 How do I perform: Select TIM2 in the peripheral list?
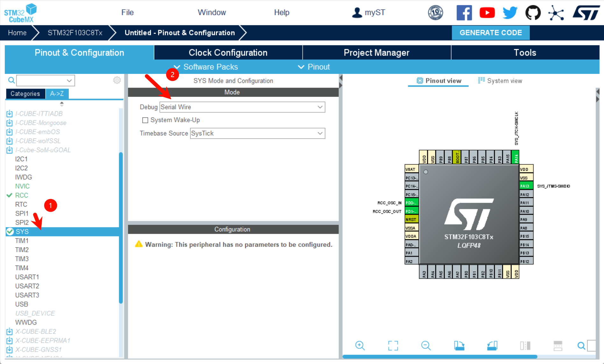pos(22,250)
